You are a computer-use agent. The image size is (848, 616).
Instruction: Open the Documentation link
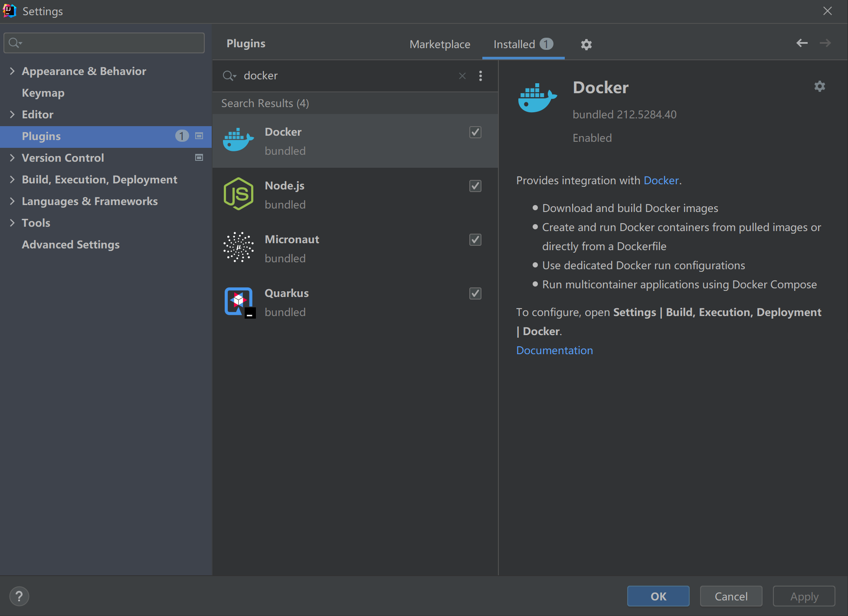point(554,350)
